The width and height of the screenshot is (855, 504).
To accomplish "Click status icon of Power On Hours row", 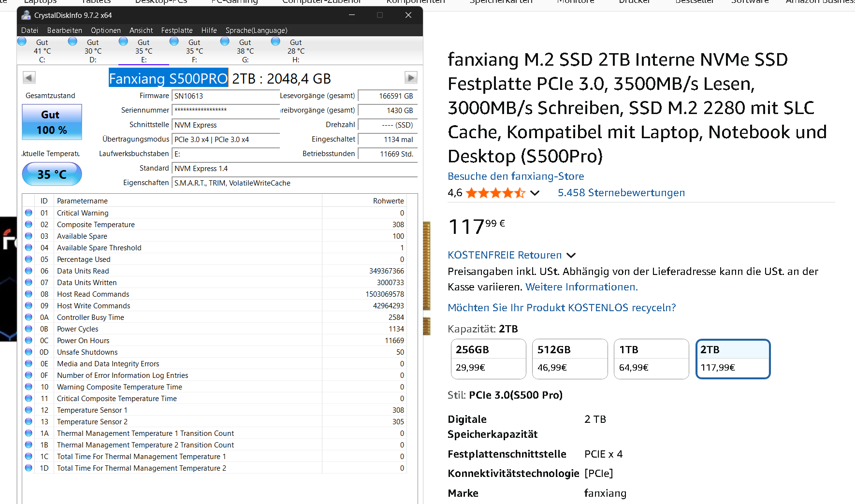I will pos(29,340).
